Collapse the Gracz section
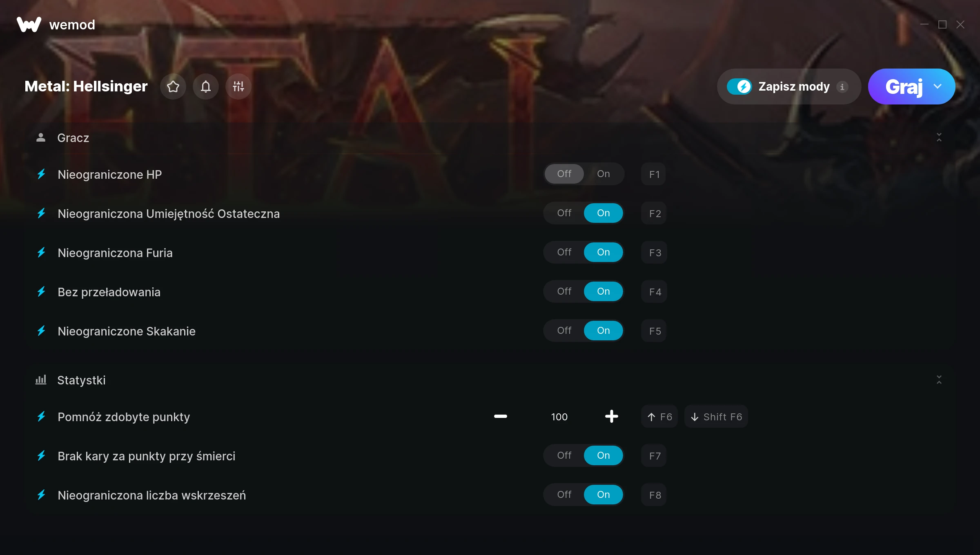The width and height of the screenshot is (980, 555). pos(939,138)
